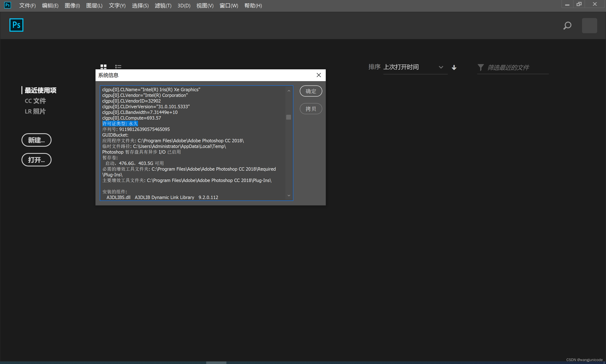Click the scroll-up arrow in system info

pyautogui.click(x=289, y=91)
